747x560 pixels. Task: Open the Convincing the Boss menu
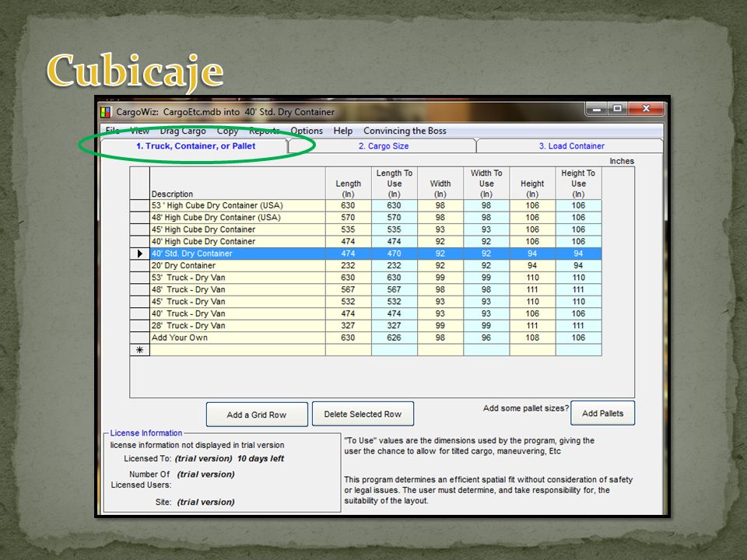pos(405,131)
